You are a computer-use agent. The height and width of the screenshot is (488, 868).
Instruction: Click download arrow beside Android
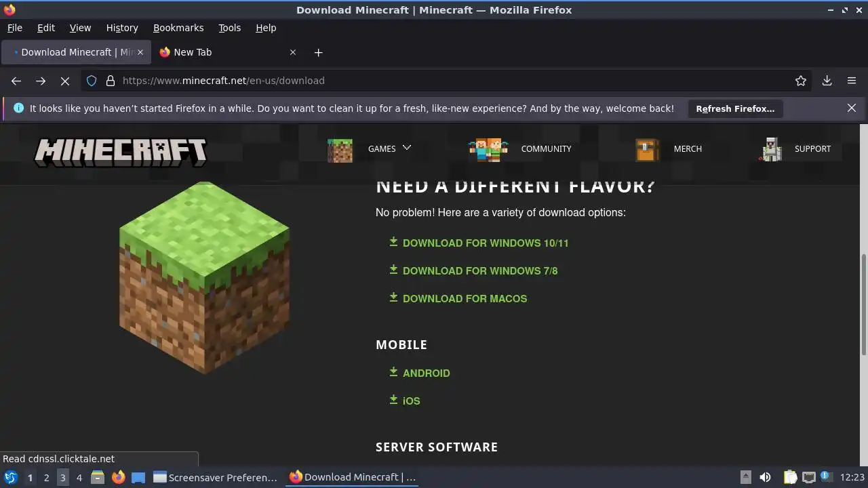click(x=393, y=372)
